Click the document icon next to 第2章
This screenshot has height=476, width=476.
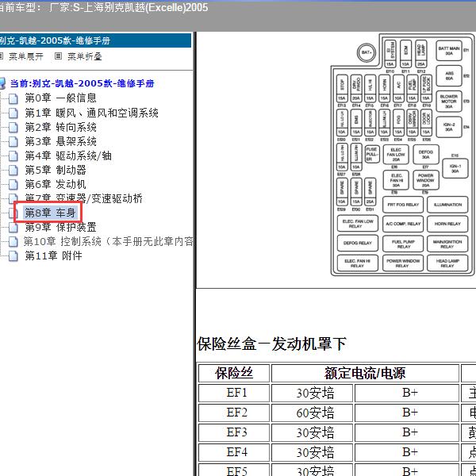coord(13,127)
